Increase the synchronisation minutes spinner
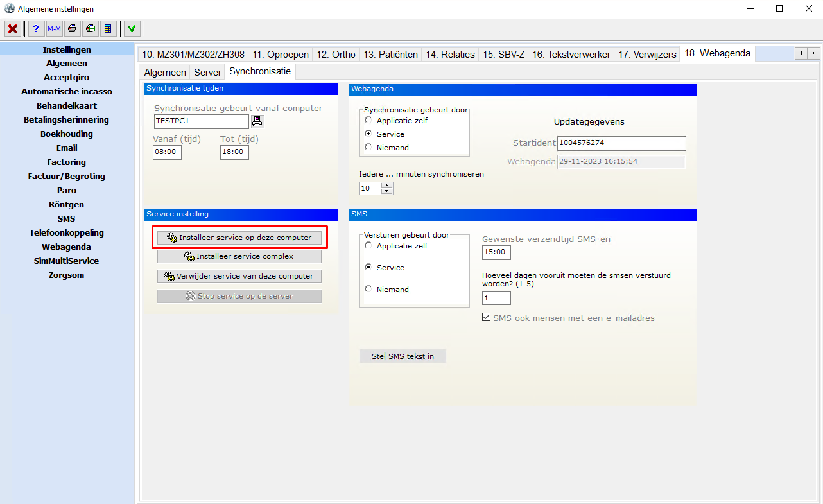This screenshot has width=823, height=504. tap(386, 185)
